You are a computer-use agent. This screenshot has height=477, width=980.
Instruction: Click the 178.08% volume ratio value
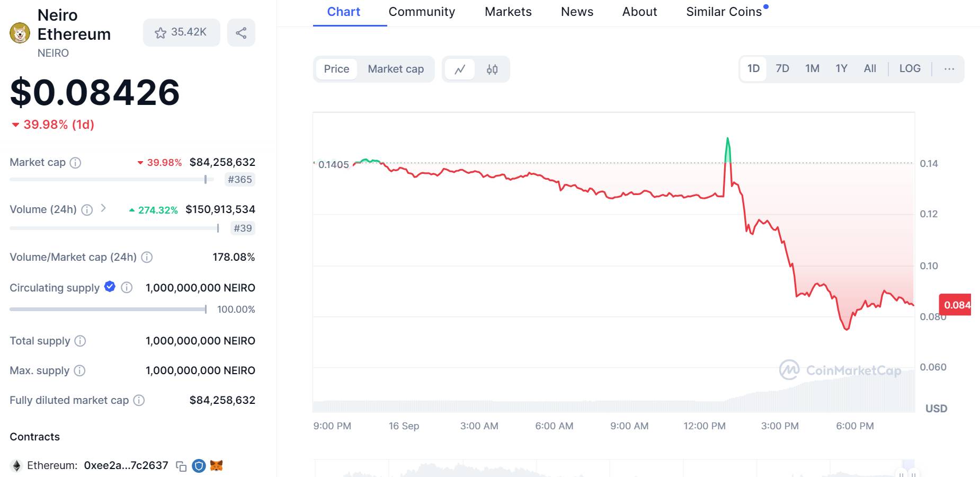[x=234, y=257]
